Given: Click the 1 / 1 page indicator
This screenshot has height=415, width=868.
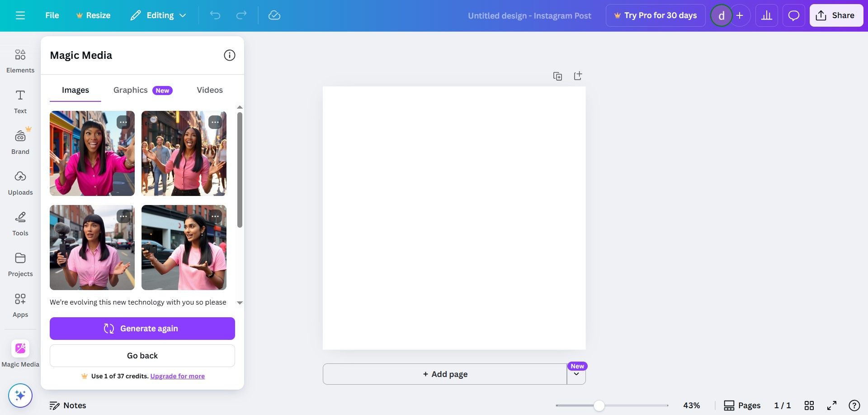Looking at the screenshot, I should pos(783,405).
